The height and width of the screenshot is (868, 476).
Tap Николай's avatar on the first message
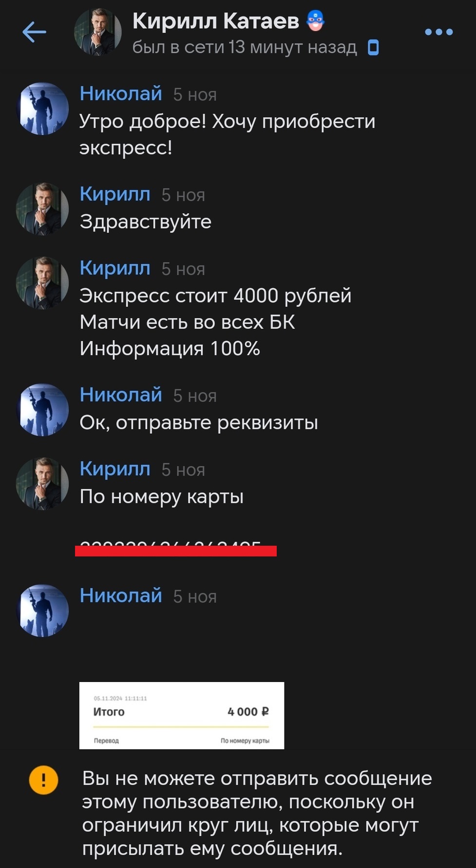42,108
